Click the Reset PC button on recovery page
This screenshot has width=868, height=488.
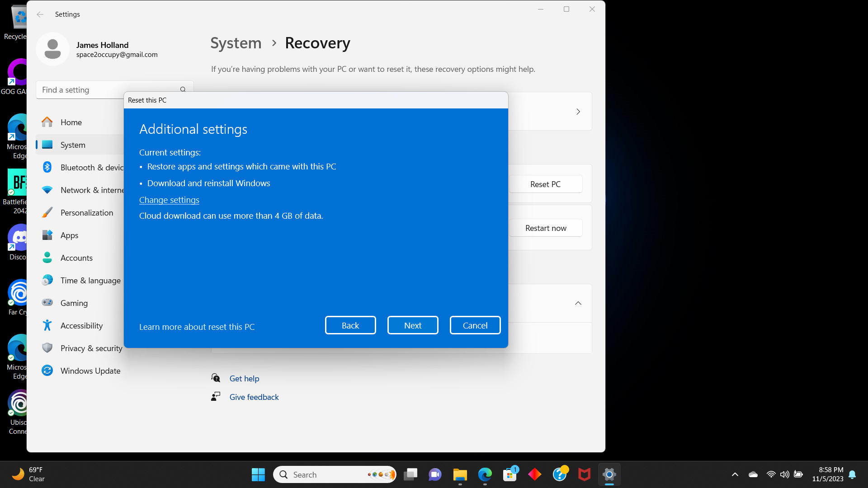click(x=545, y=183)
